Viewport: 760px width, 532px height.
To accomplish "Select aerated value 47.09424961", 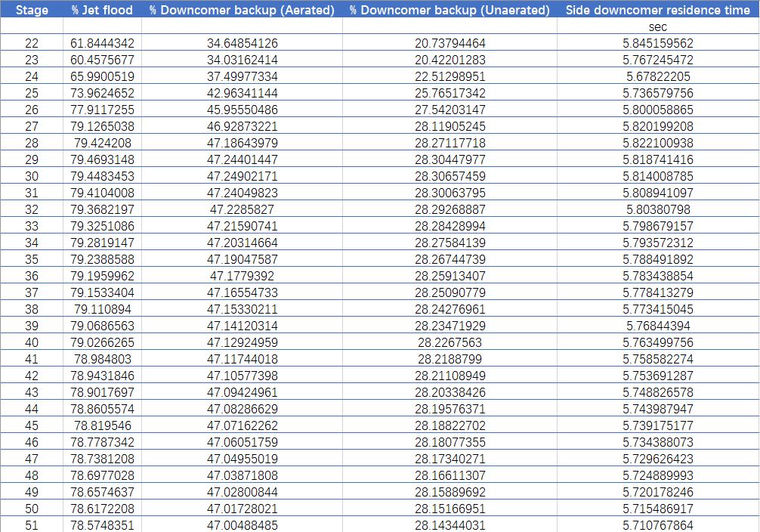I will tap(242, 392).
